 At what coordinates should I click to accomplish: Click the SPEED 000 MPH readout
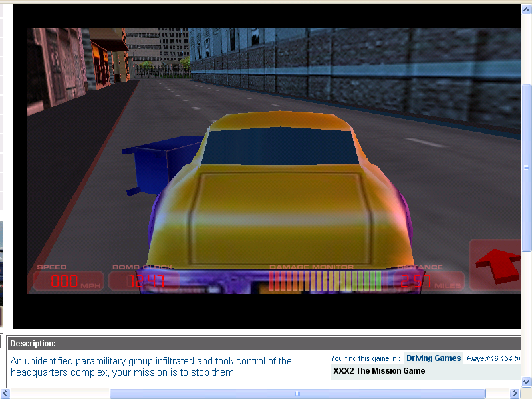pyautogui.click(x=68, y=281)
